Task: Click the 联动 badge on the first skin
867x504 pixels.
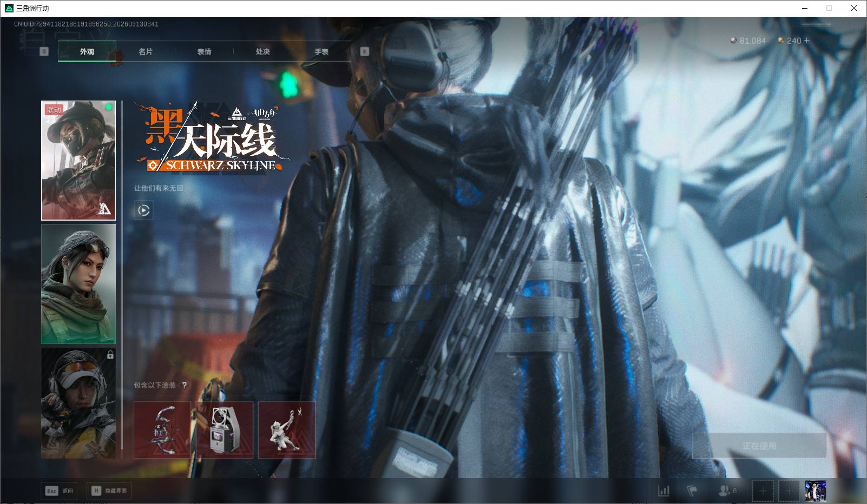Action: tap(54, 110)
